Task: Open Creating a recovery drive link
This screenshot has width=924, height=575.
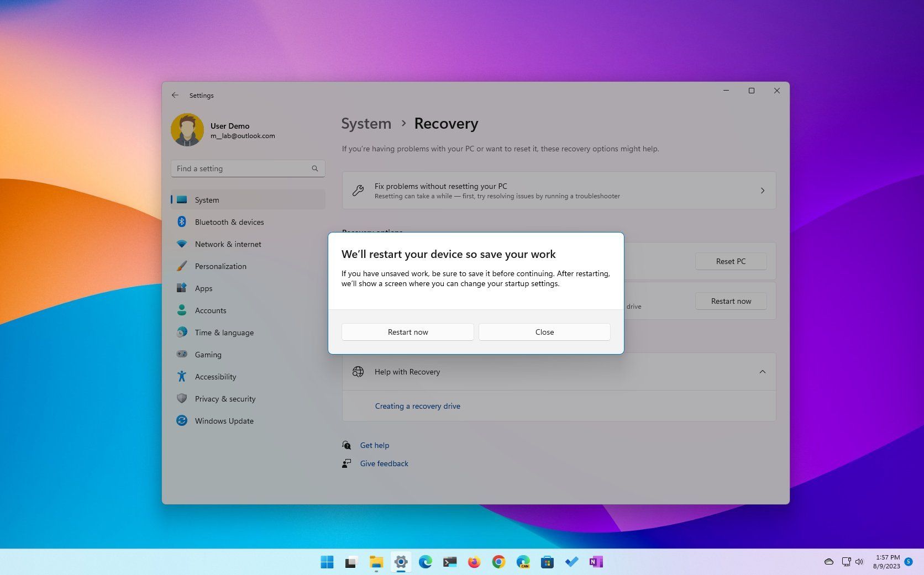Action: [x=417, y=406]
